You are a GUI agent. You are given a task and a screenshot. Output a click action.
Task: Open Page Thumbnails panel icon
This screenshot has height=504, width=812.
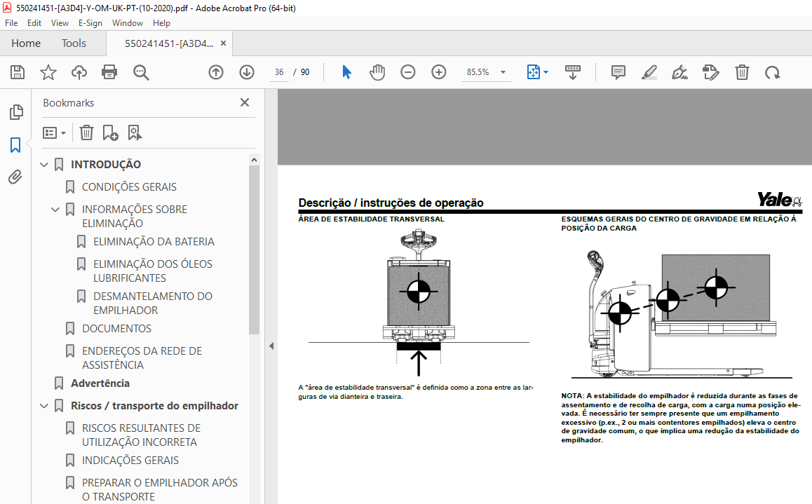click(16, 111)
